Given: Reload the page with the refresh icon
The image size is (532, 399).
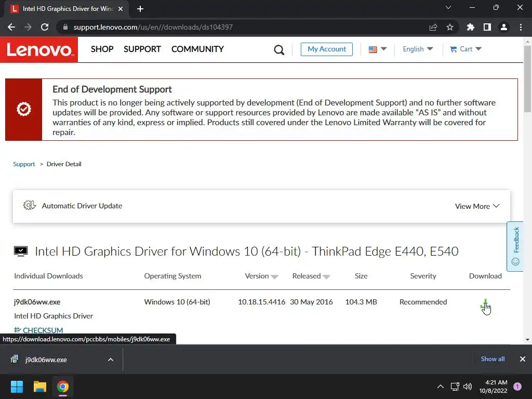Looking at the screenshot, I should [x=45, y=27].
